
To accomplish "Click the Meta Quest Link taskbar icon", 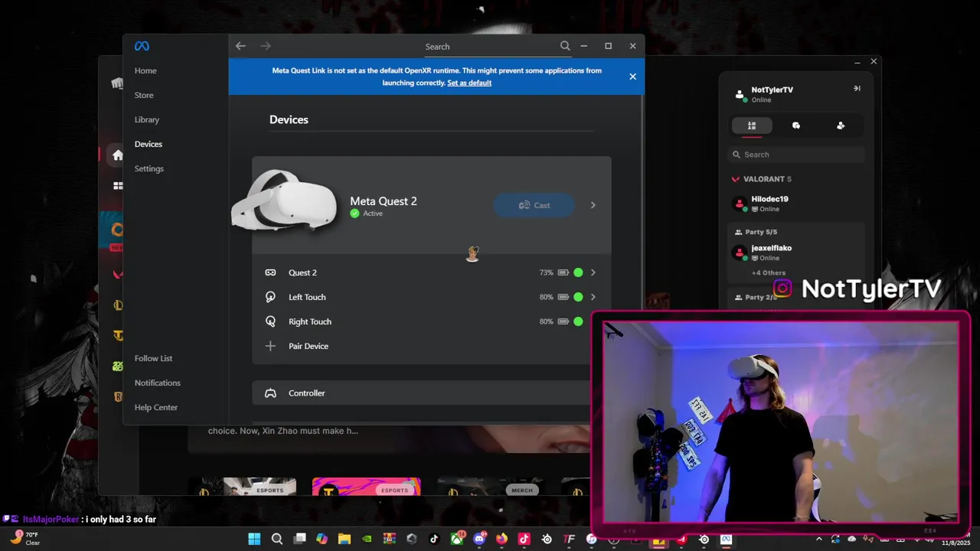I will pyautogui.click(x=726, y=539).
